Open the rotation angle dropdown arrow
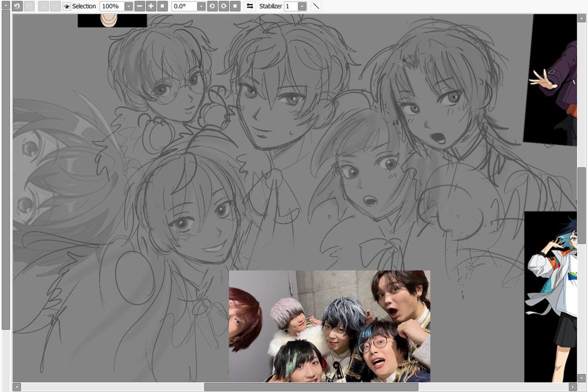 pos(201,6)
